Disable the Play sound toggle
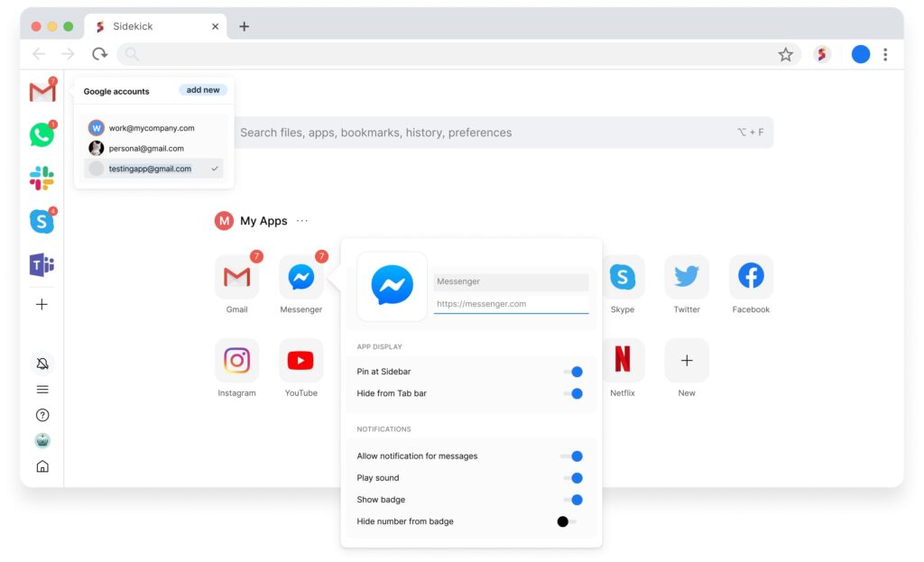This screenshot has width=924, height=562. [x=572, y=478]
